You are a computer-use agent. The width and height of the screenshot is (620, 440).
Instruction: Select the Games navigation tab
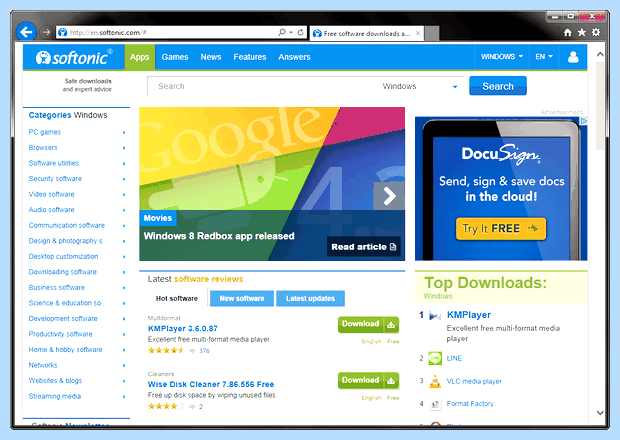(x=175, y=57)
